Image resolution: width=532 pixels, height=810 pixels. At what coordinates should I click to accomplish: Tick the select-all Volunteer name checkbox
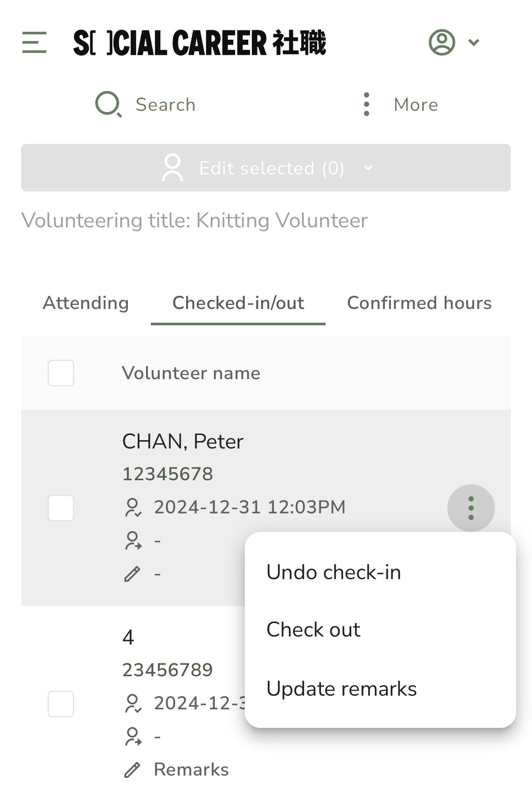click(61, 373)
